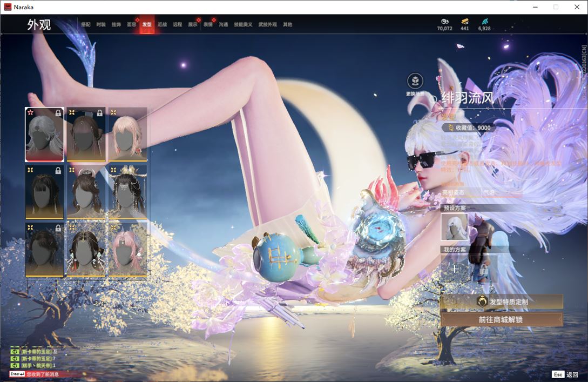Click the 更换场景 cube icon
Image resolution: width=588 pixels, height=382 pixels.
click(415, 81)
